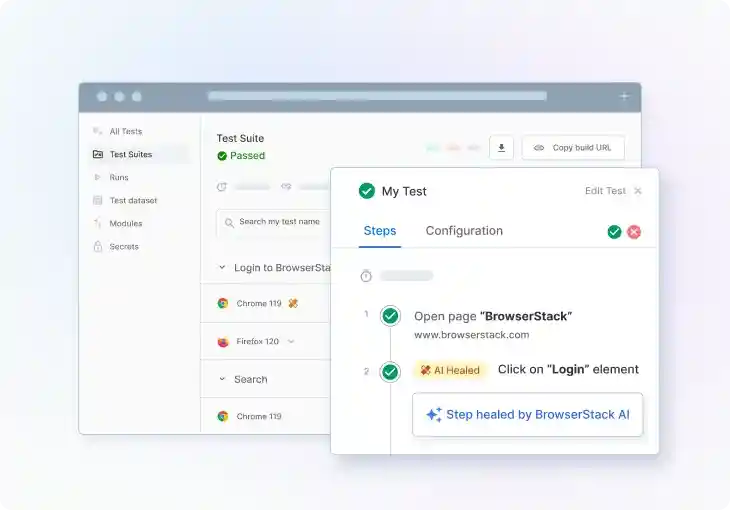Select Open page BrowserStack step
The height and width of the screenshot is (510, 730).
coord(493,316)
